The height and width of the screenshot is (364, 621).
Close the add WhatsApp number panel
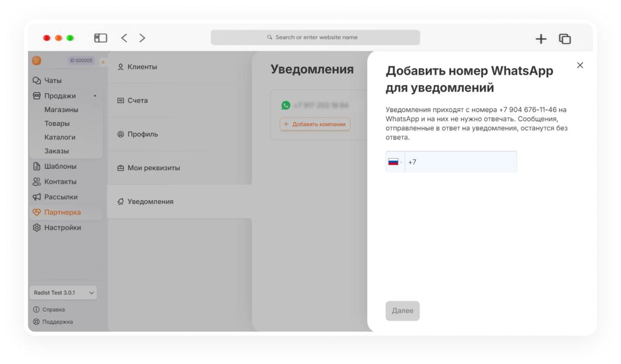point(580,65)
